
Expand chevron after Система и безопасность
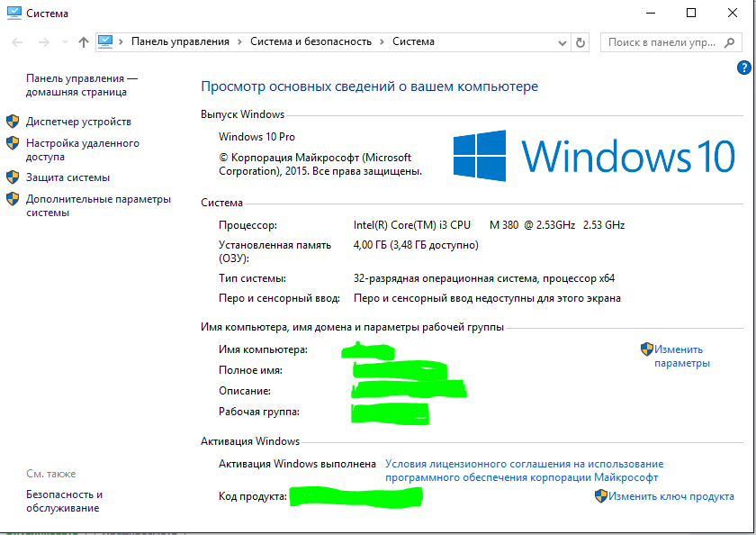(382, 42)
